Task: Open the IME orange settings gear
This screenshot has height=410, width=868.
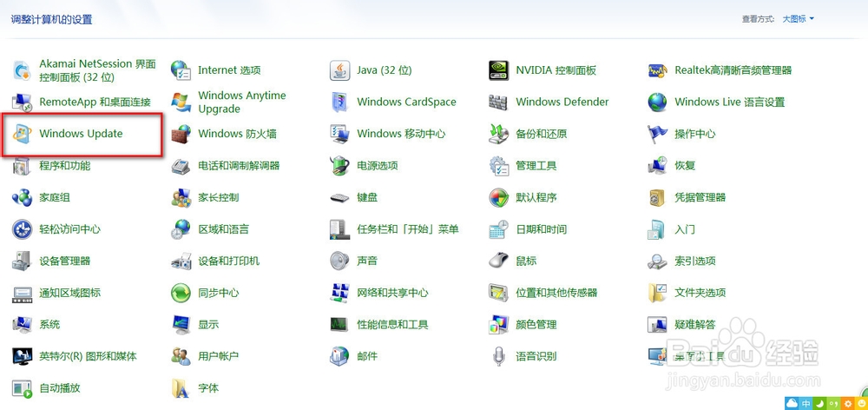Action: point(847,403)
